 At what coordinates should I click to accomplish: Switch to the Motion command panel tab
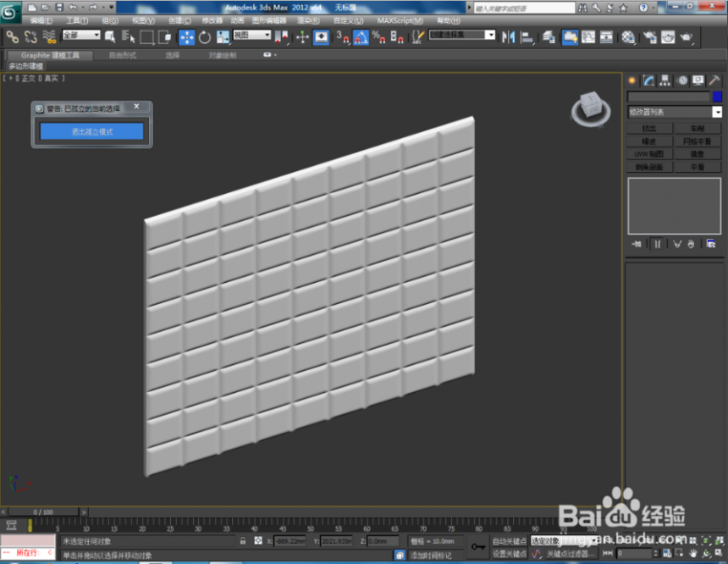point(682,80)
